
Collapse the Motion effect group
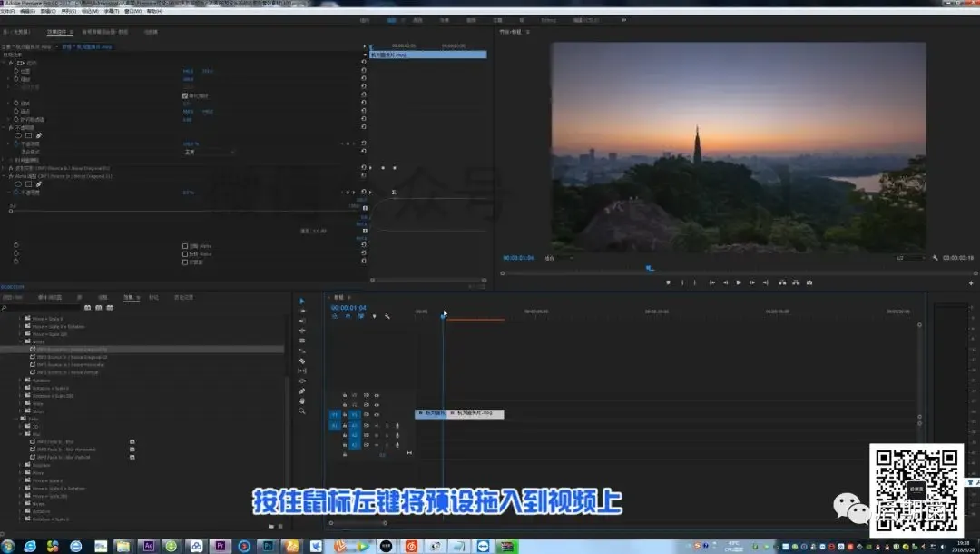(4, 64)
